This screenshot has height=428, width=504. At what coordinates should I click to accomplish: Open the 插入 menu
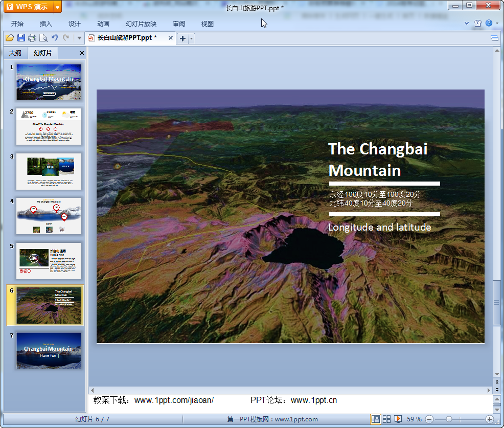coord(46,24)
